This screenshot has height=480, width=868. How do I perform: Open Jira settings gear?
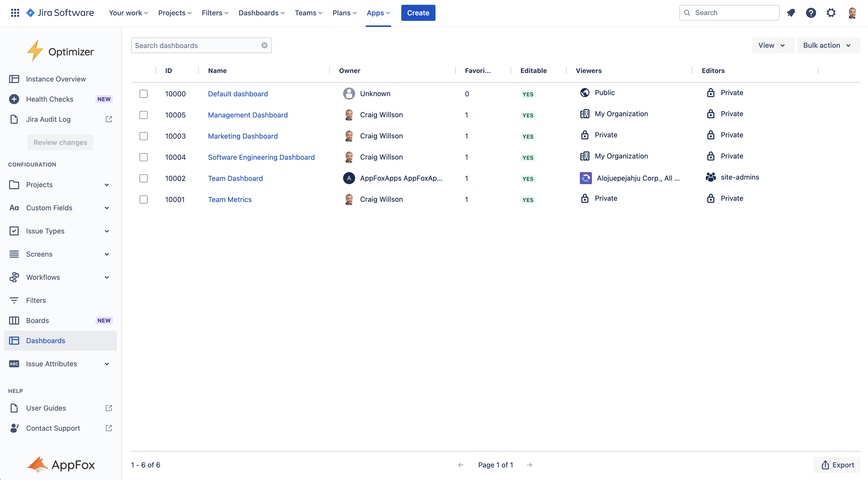[x=831, y=13]
